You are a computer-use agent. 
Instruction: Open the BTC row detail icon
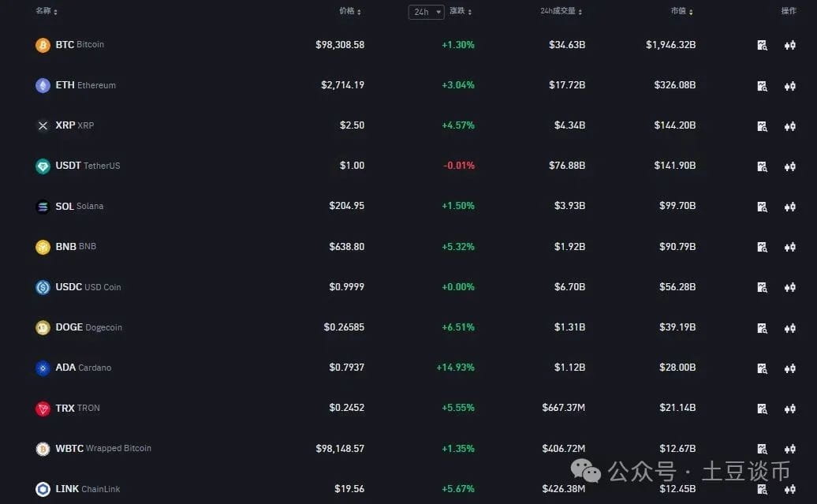[762, 45]
